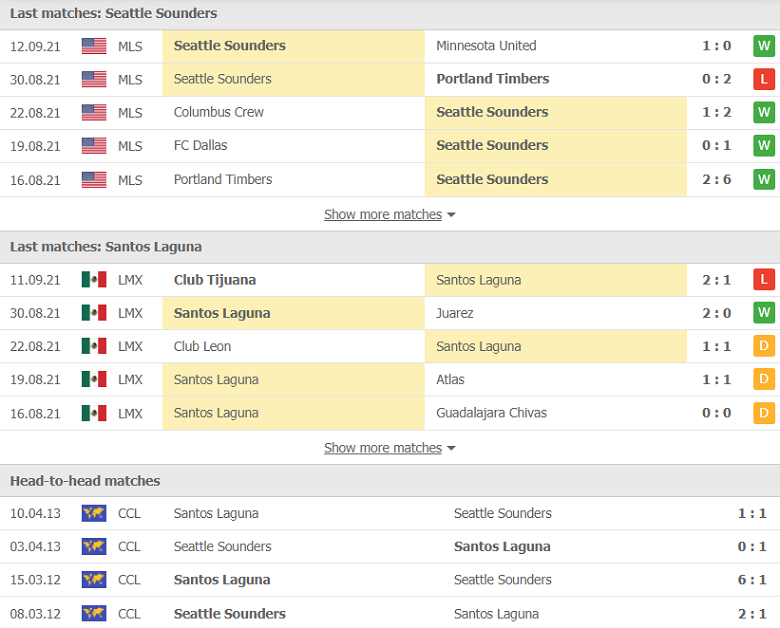Image resolution: width=780 pixels, height=628 pixels.
Task: Click the date 15.03.12
Action: (x=35, y=580)
